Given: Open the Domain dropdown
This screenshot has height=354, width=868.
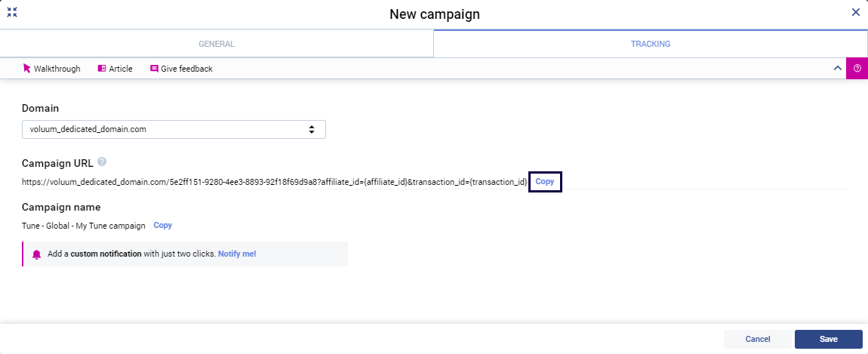Looking at the screenshot, I should 174,129.
